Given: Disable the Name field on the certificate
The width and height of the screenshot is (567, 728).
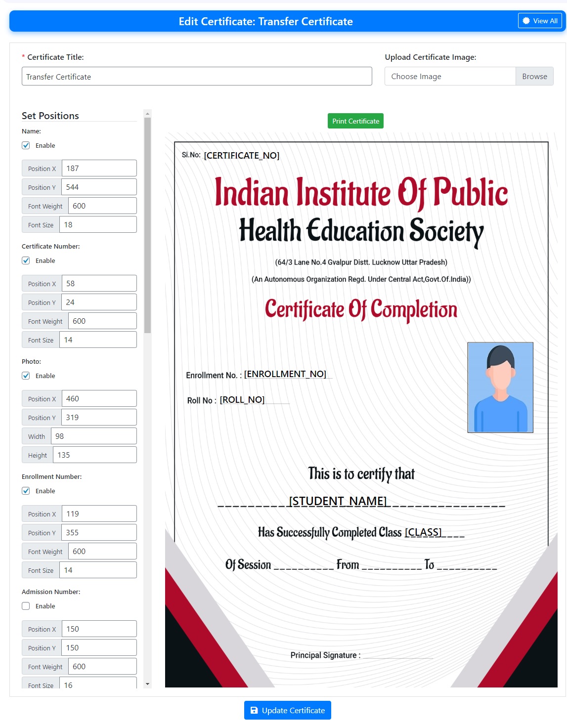Looking at the screenshot, I should point(25,145).
